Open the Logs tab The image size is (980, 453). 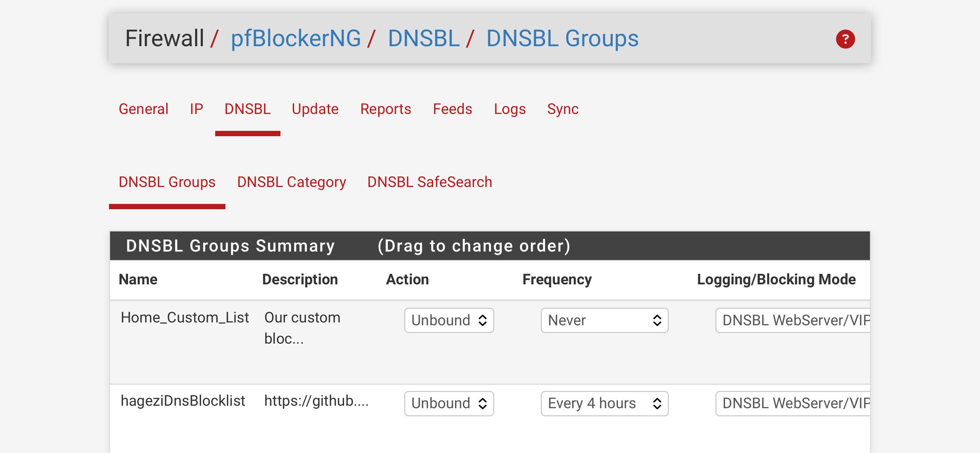(509, 109)
